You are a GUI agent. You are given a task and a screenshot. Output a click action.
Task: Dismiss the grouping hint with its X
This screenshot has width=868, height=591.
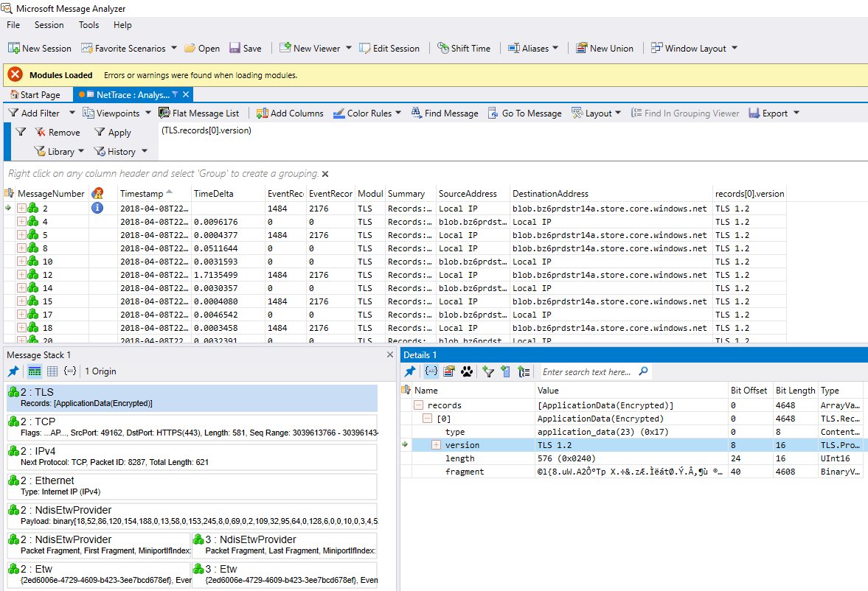[325, 174]
